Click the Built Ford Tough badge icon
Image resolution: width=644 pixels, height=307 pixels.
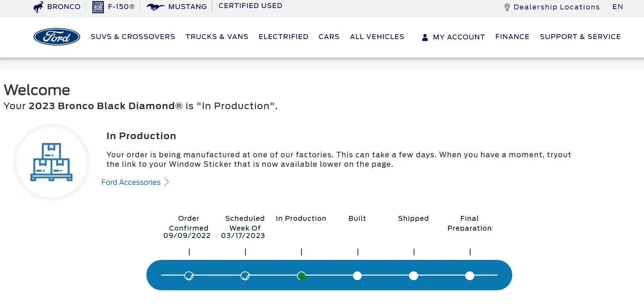click(98, 7)
